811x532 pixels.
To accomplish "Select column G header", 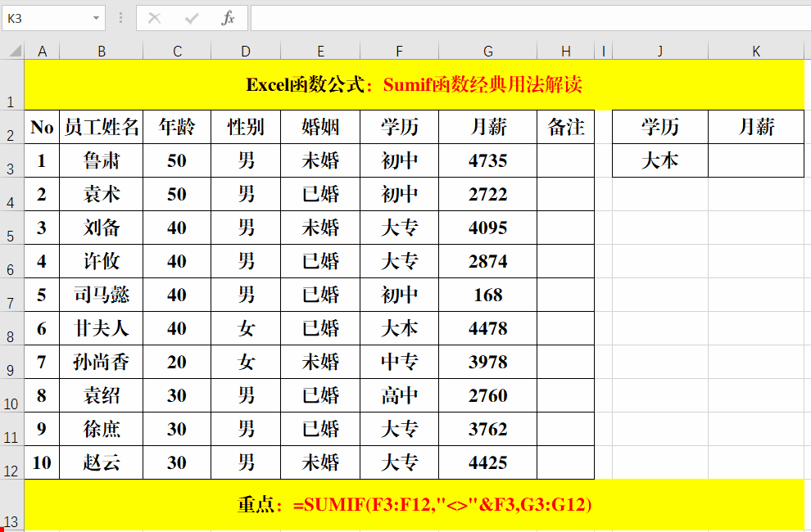I will (x=487, y=52).
